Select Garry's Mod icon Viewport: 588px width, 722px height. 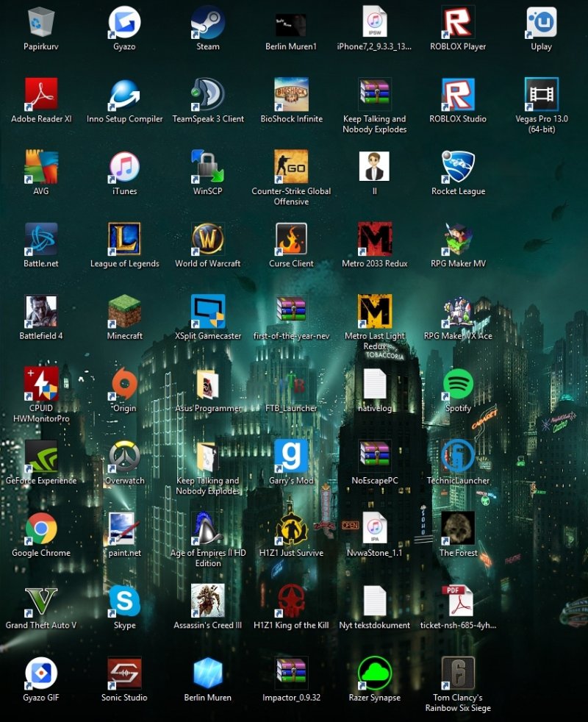point(291,456)
